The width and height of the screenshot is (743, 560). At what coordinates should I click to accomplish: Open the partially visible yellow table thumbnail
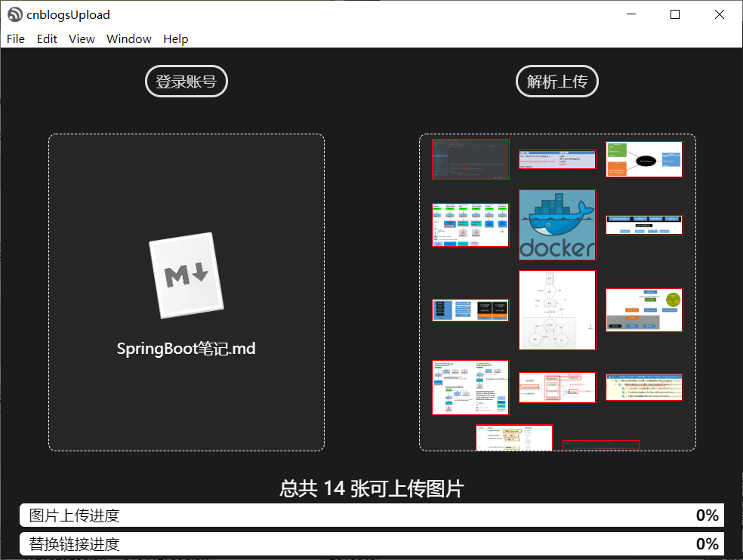click(514, 438)
